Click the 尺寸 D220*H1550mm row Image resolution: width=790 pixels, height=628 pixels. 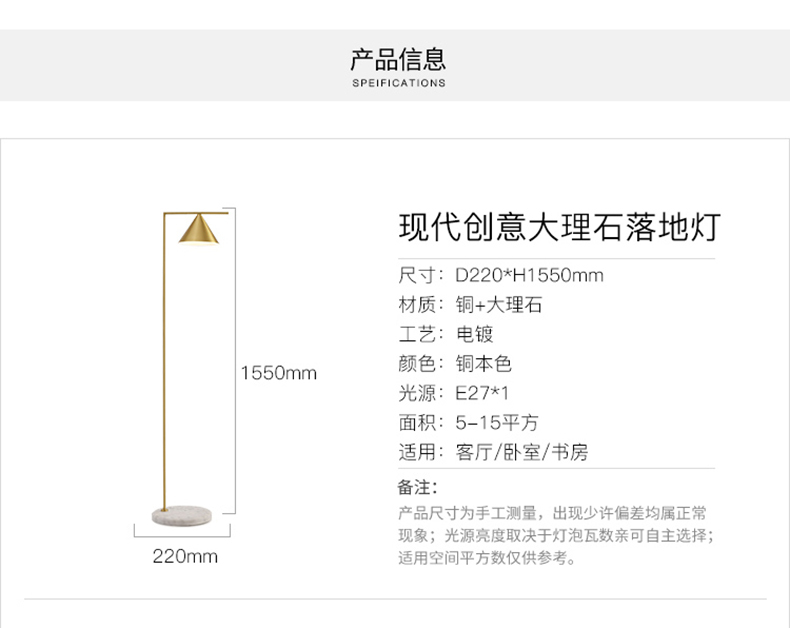point(501,275)
